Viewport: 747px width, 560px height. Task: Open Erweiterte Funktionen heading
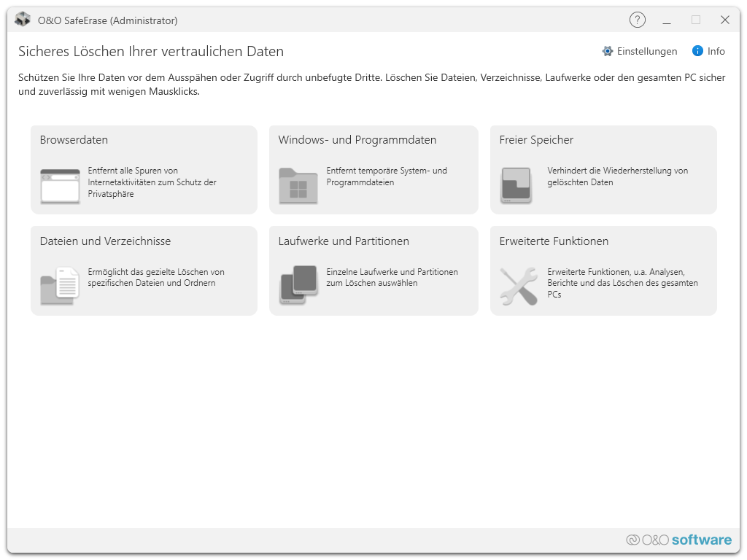tap(554, 241)
